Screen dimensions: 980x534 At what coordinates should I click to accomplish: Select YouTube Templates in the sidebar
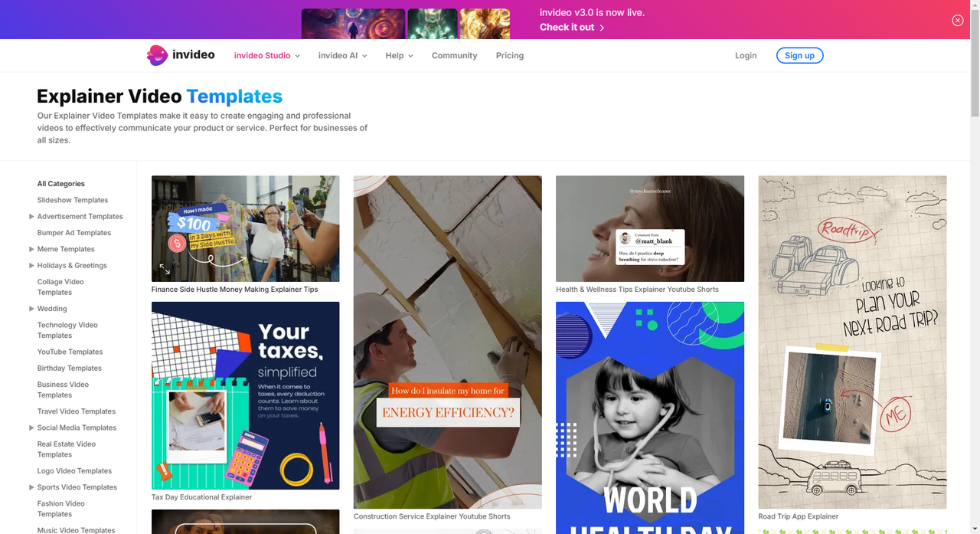[70, 352]
